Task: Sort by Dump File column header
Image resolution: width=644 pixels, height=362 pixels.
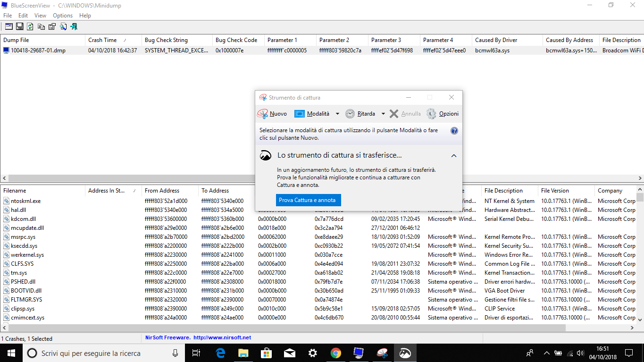Action: (x=42, y=40)
